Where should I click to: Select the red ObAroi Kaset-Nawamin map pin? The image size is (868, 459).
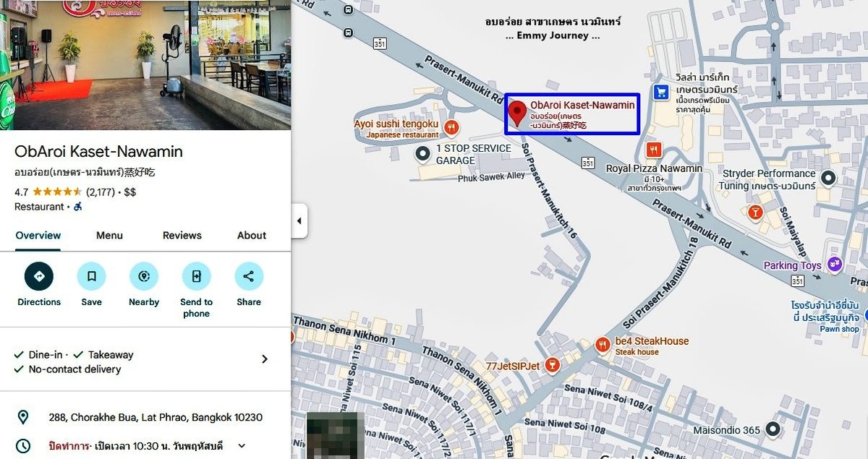point(516,114)
